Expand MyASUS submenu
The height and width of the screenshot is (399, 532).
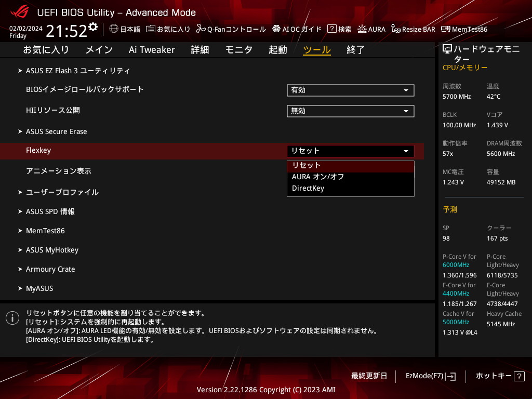(x=39, y=288)
